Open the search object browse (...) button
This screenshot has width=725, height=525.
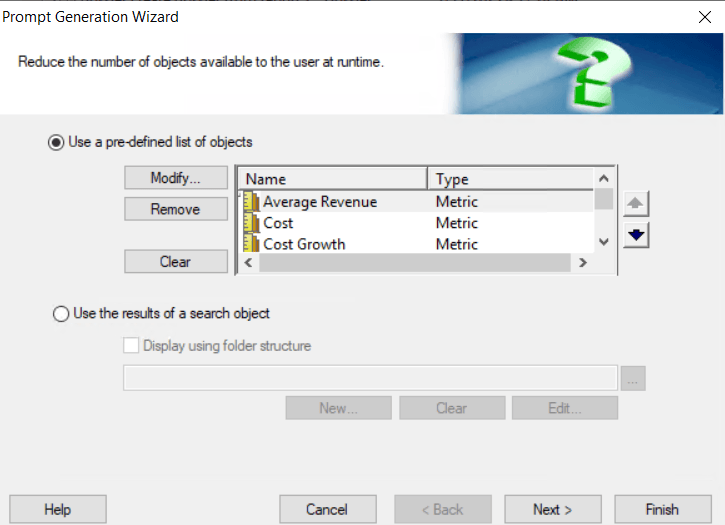click(633, 378)
